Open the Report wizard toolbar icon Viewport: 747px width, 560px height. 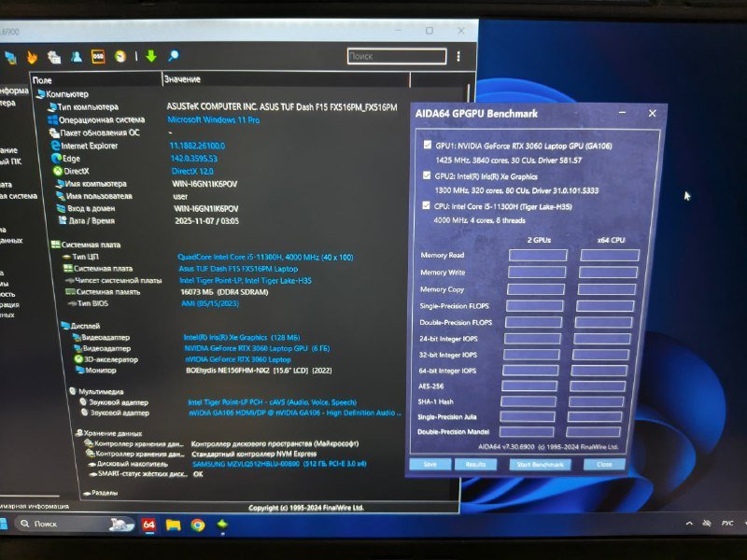[54, 56]
